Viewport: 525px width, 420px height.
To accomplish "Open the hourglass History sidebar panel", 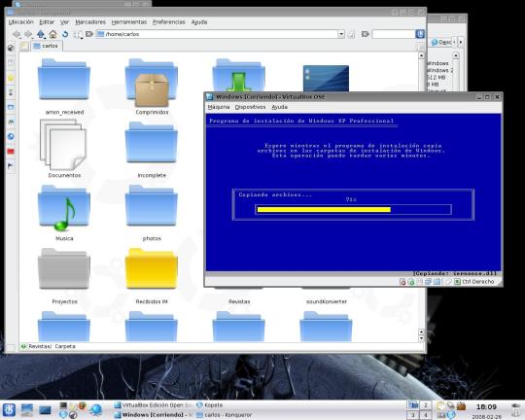I will coord(11,92).
